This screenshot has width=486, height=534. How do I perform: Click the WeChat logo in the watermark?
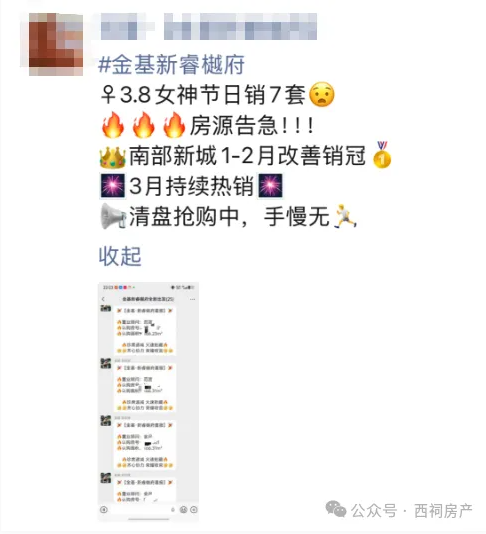tap(336, 509)
